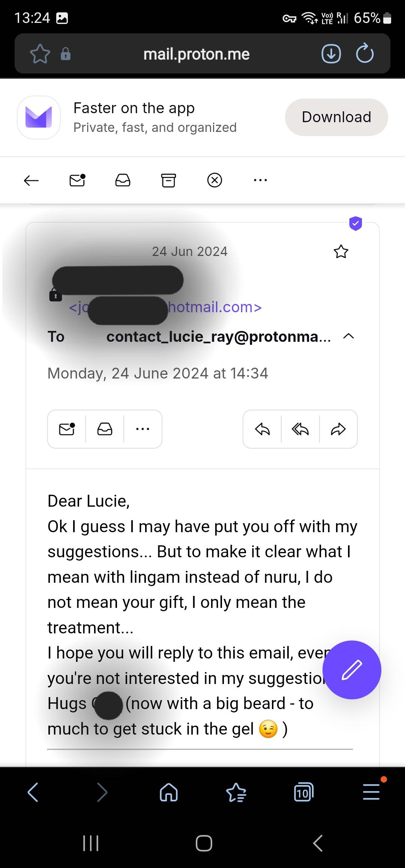Go back to the message list
This screenshot has width=405, height=868.
(x=31, y=180)
